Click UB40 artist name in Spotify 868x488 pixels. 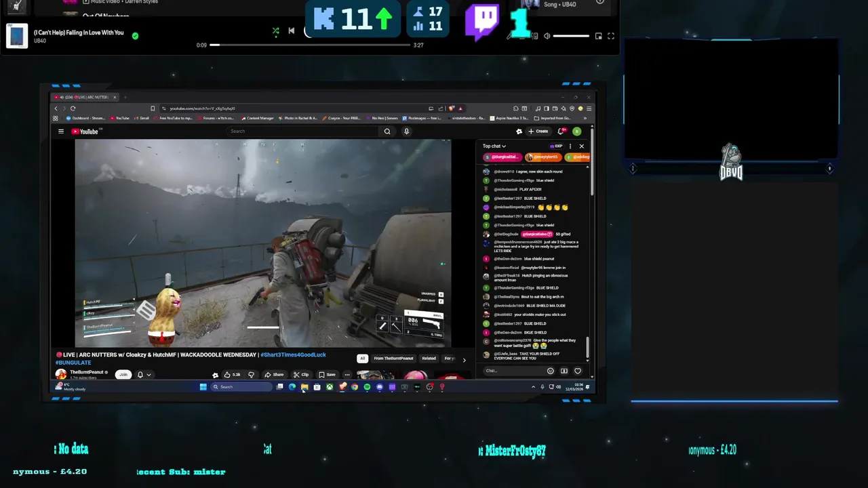[x=40, y=41]
